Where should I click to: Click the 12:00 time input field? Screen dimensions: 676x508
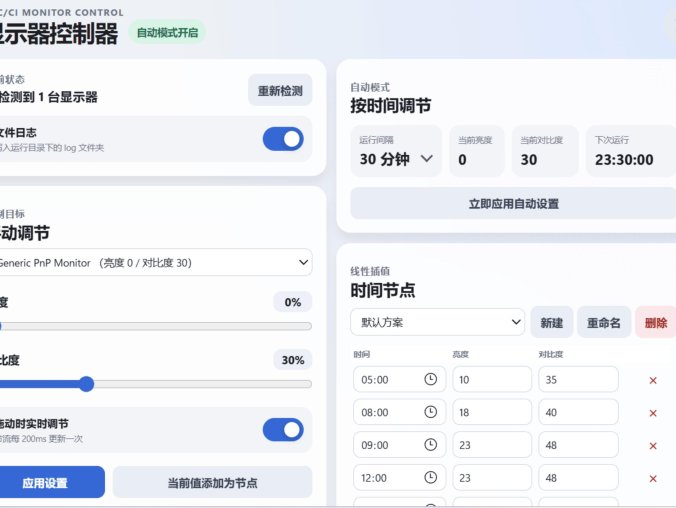[399, 477]
